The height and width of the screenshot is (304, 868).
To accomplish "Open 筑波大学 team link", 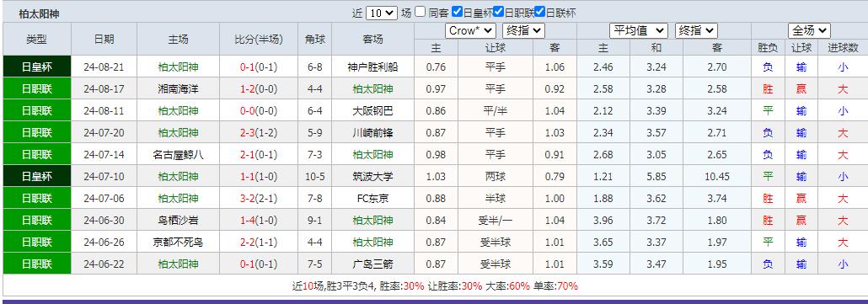I will click(372, 177).
